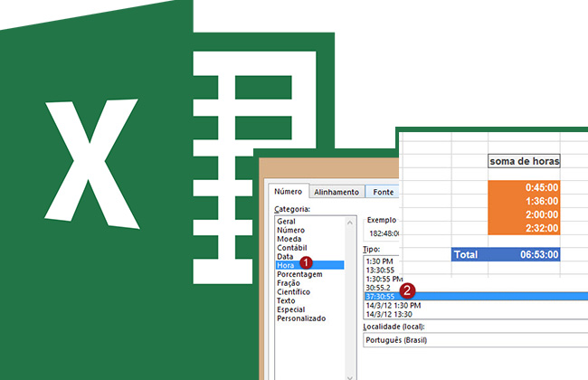Choose the 30:55.2 time type
This screenshot has width=588, height=380.
click(378, 288)
